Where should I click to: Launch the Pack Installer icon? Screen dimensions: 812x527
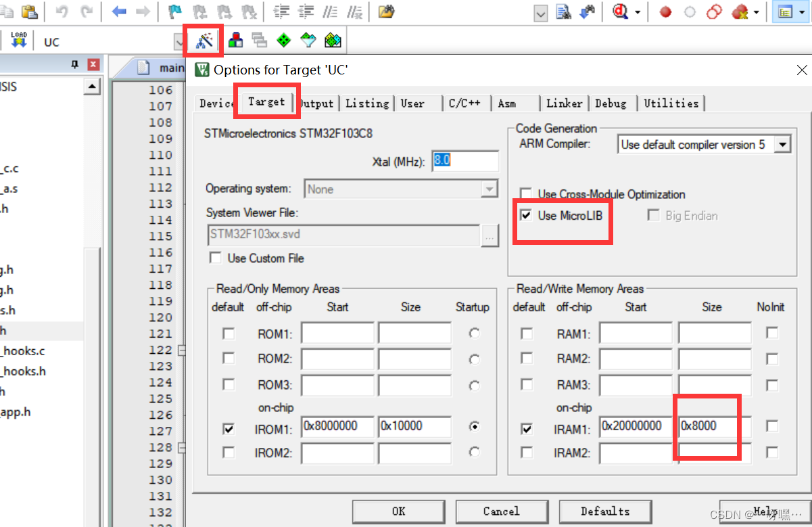[x=333, y=41]
